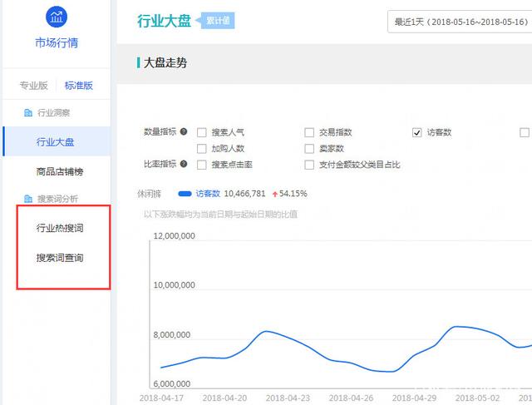Check the 卖家数 checkbox
Image resolution: width=532 pixels, height=405 pixels.
point(309,148)
